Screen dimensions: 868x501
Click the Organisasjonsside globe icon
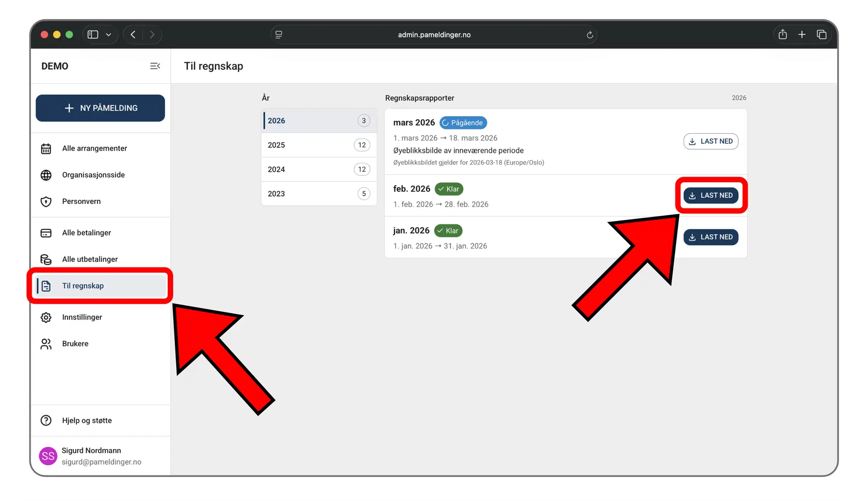click(46, 175)
